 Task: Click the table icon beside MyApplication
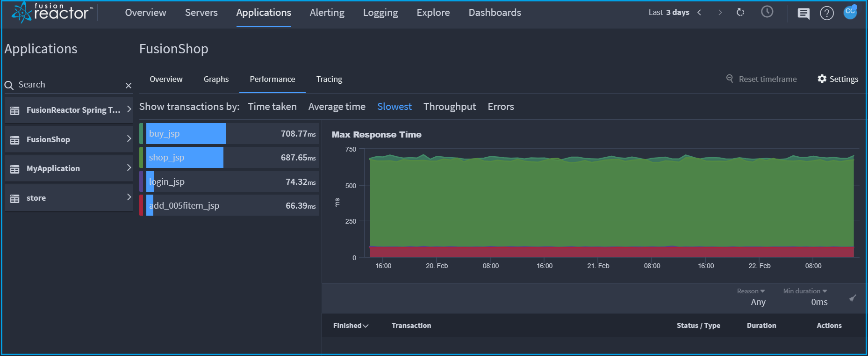coord(15,169)
